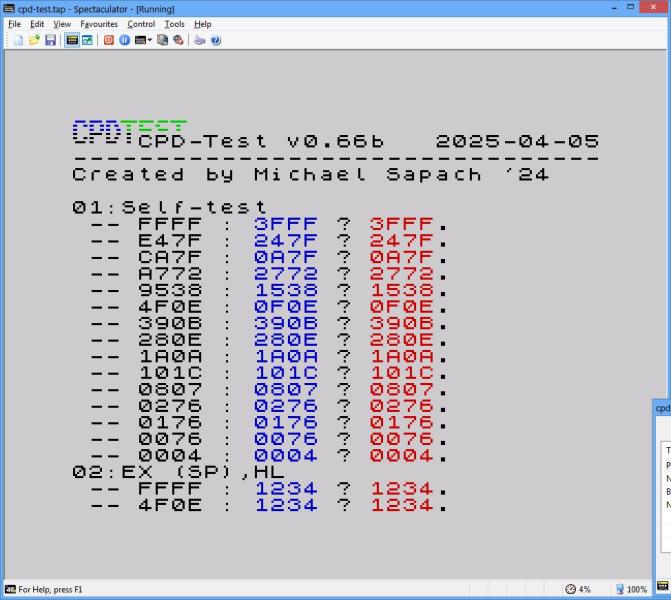This screenshot has width=671, height=600.
Task: Open the Help menu
Action: click(x=203, y=24)
